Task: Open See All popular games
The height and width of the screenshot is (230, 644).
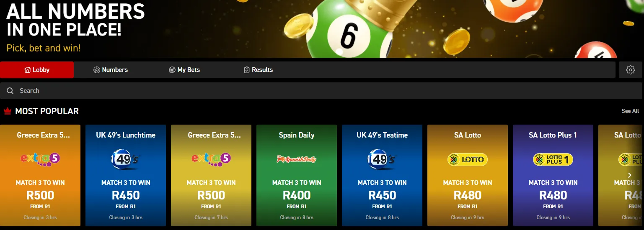Action: pyautogui.click(x=630, y=111)
